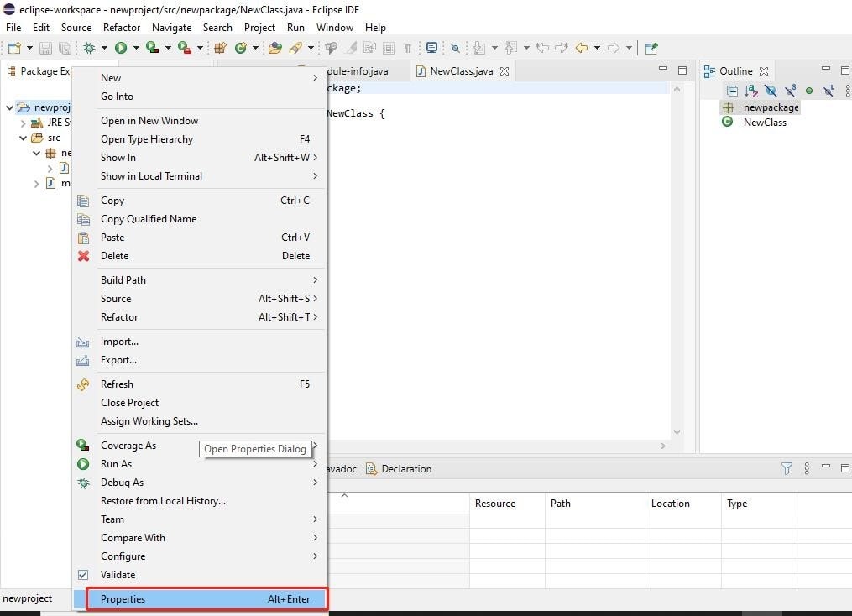Click the Location column header
852x616 pixels.
tap(670, 504)
